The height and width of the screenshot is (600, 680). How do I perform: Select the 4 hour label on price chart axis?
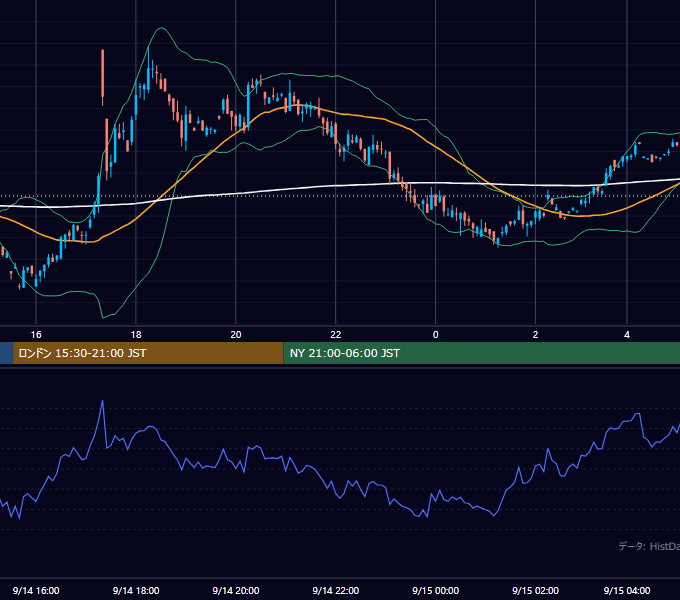click(627, 334)
